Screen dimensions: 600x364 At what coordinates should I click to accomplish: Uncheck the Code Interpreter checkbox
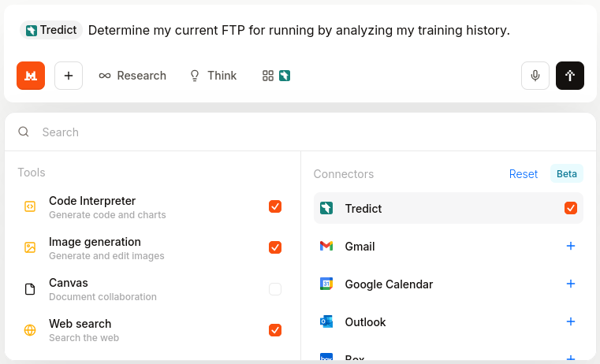(275, 206)
